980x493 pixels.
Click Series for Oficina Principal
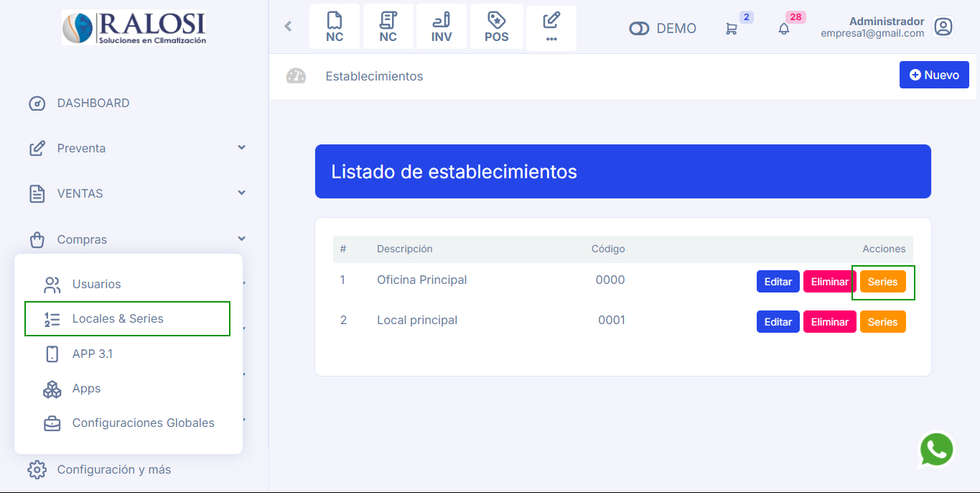pyautogui.click(x=882, y=282)
